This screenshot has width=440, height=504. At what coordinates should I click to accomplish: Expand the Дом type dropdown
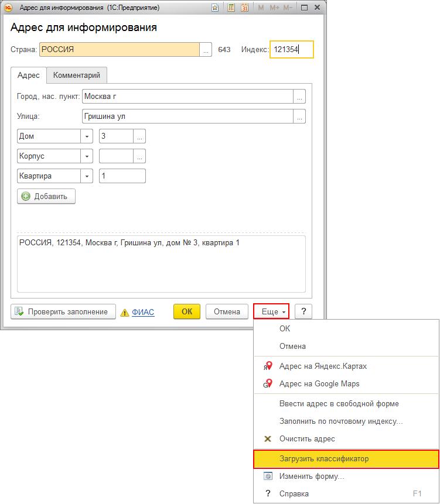tap(87, 136)
